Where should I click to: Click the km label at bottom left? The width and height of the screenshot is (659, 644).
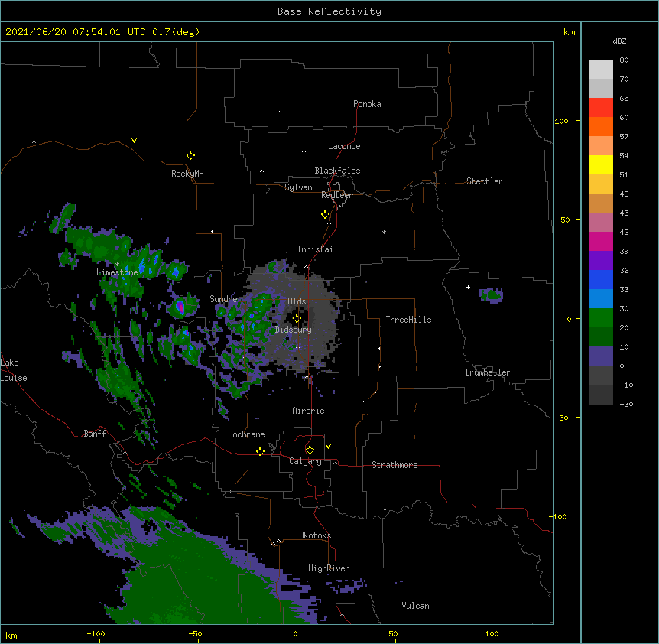11,636
